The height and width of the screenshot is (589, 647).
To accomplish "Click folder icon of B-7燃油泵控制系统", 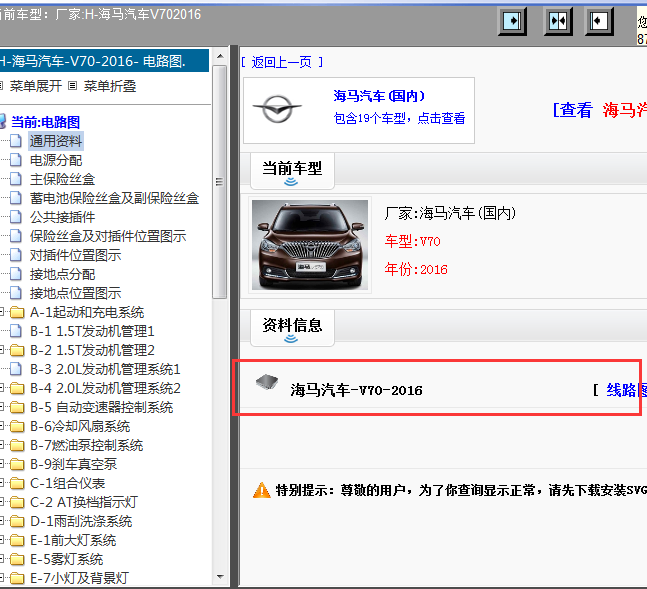I will (x=17, y=445).
